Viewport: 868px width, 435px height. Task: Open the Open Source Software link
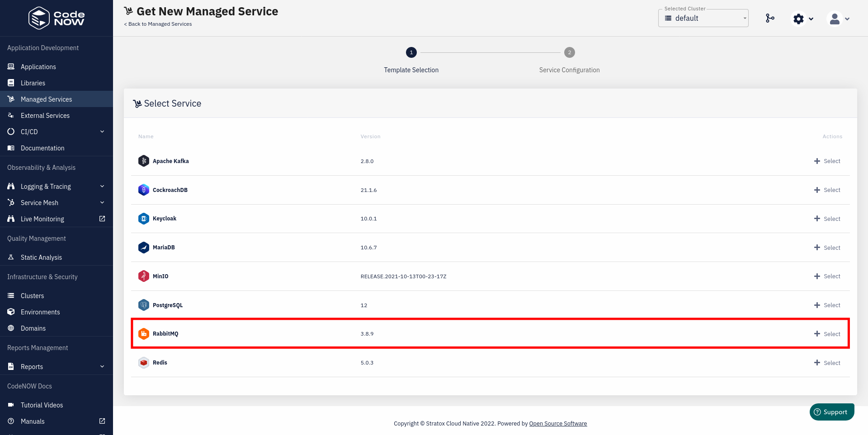(558, 423)
